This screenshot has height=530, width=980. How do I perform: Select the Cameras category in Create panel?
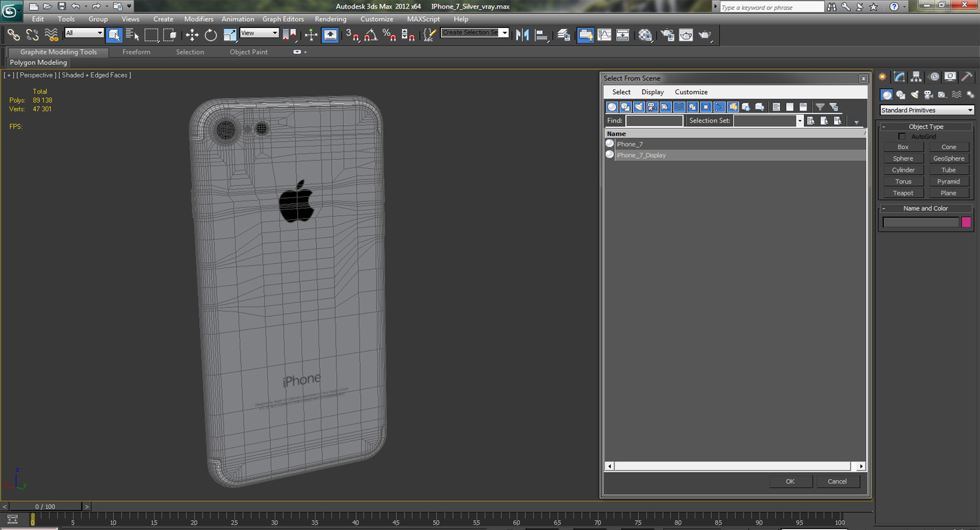pos(928,95)
